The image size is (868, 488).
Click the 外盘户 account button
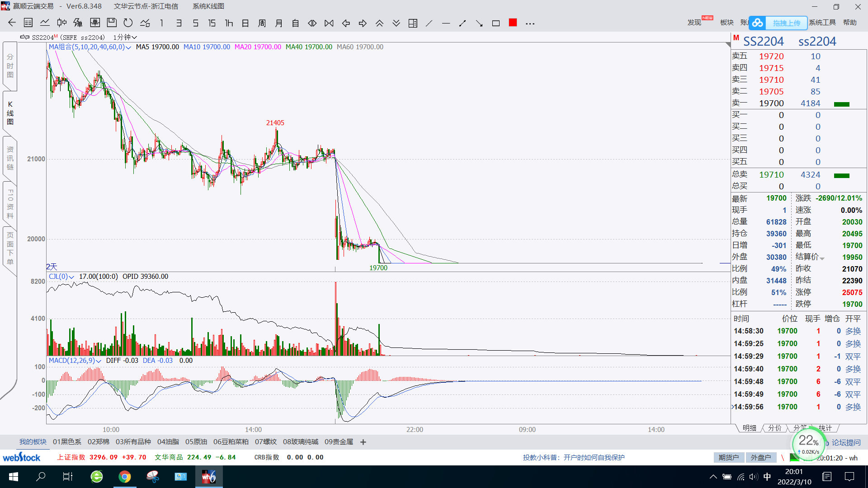(x=761, y=458)
